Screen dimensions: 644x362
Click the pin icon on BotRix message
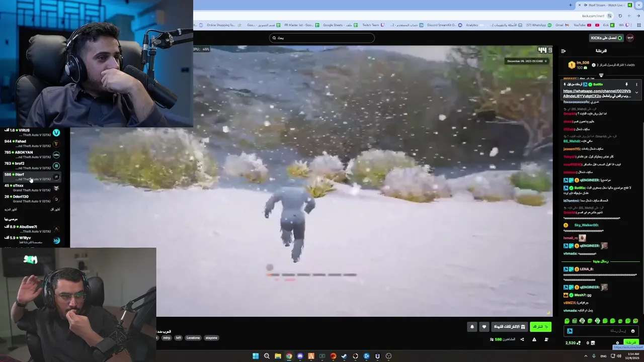pos(626,84)
